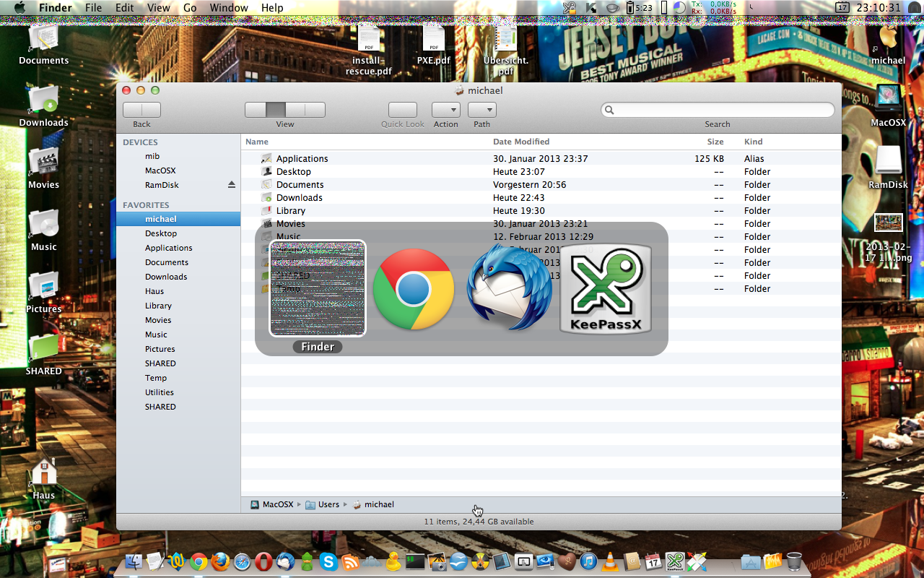Image resolution: width=924 pixels, height=578 pixels.
Task: Open the Window menu
Action: [x=229, y=8]
